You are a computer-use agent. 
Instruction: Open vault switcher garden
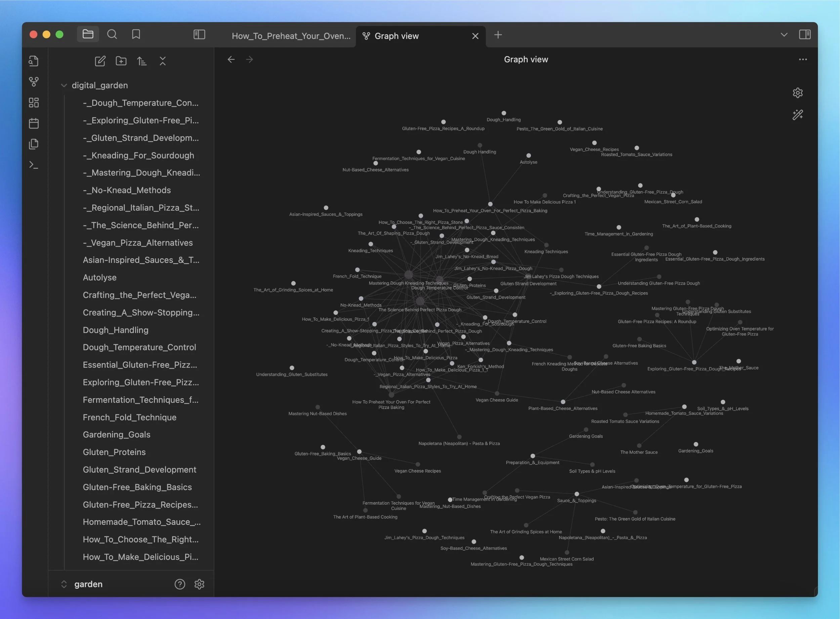coord(88,584)
